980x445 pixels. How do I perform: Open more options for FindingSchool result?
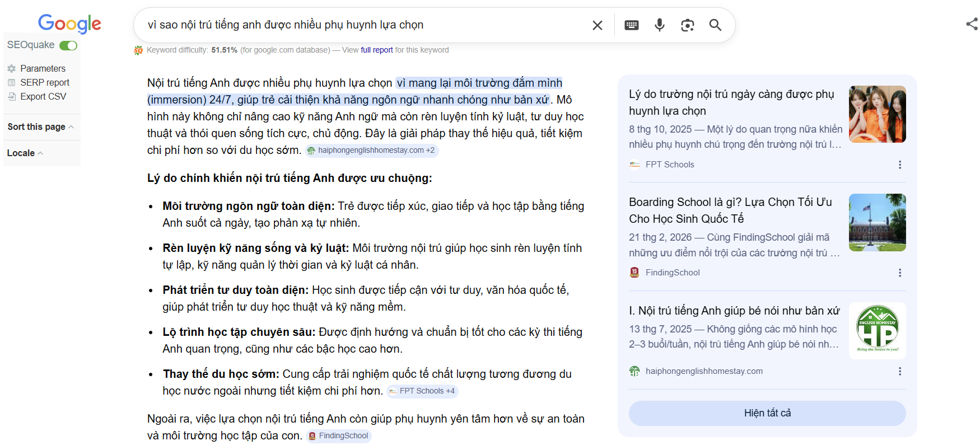pyautogui.click(x=900, y=273)
